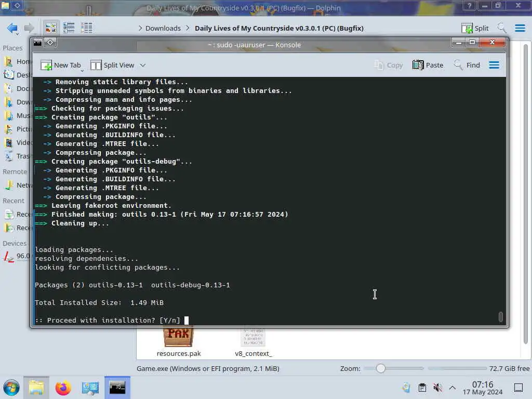Open the clipboard tray icon
Viewport: 532px width, 399px height.
click(x=422, y=388)
